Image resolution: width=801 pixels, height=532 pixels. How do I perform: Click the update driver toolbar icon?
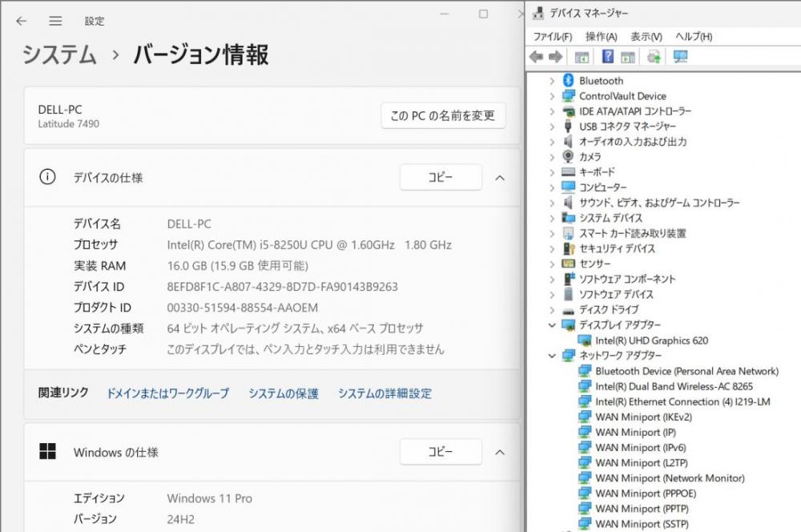pos(654,56)
